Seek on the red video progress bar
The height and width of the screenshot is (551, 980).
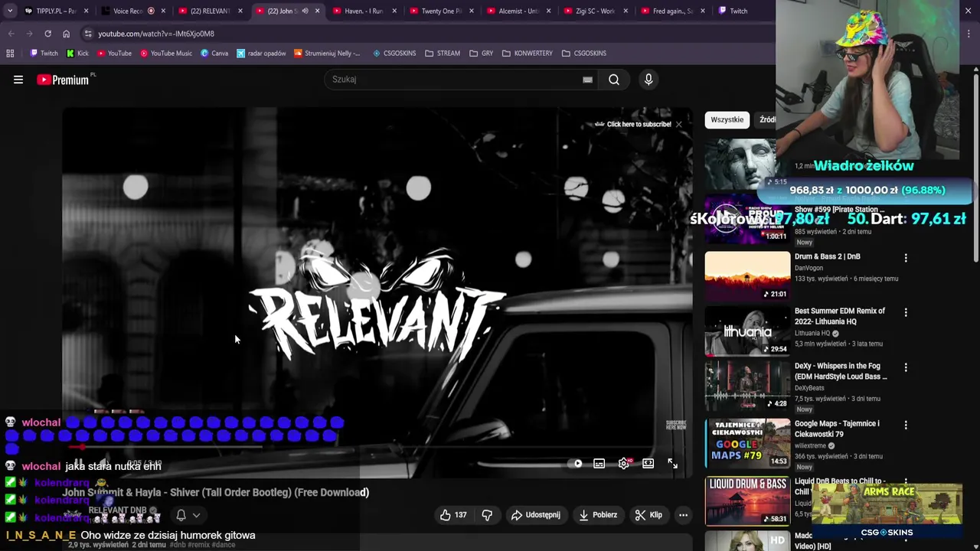[377, 448]
